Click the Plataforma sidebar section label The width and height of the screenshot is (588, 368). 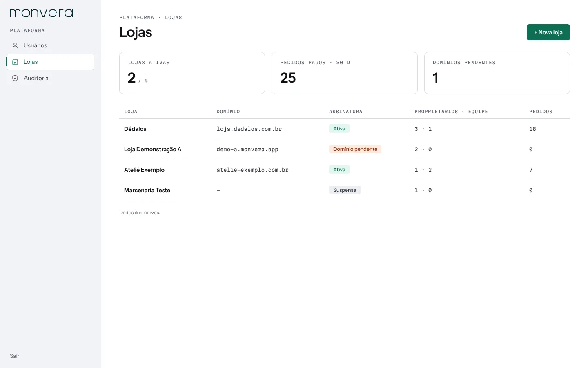[x=27, y=31]
